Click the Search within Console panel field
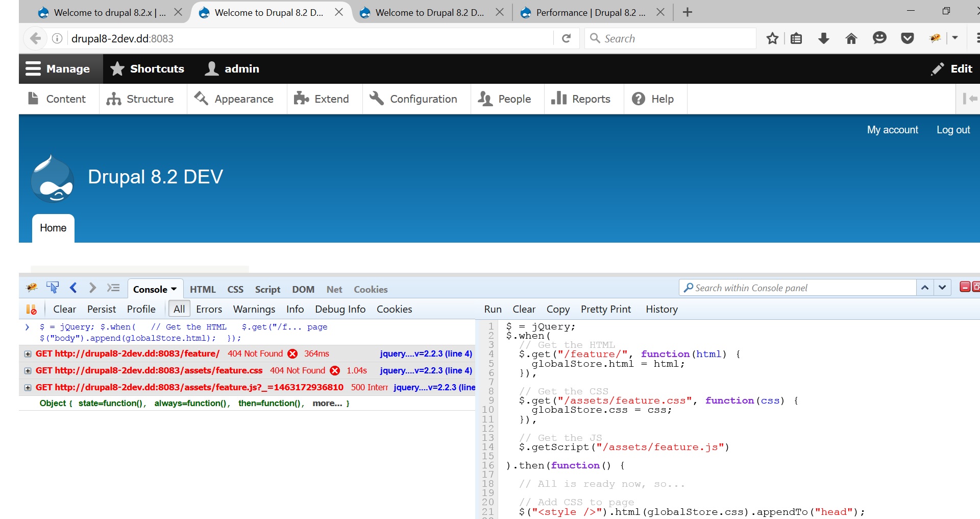The width and height of the screenshot is (980, 519). (x=798, y=288)
